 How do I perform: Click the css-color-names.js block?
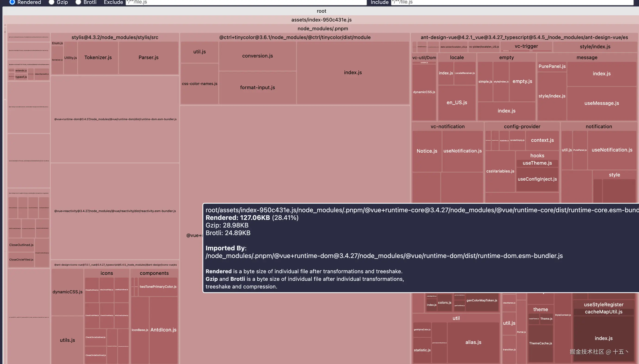click(200, 84)
